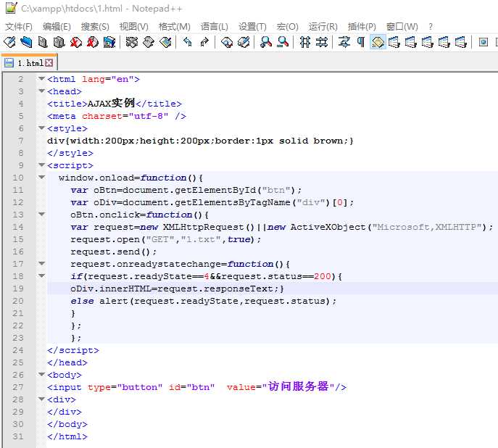Click the Print toolbar icon

point(109,42)
